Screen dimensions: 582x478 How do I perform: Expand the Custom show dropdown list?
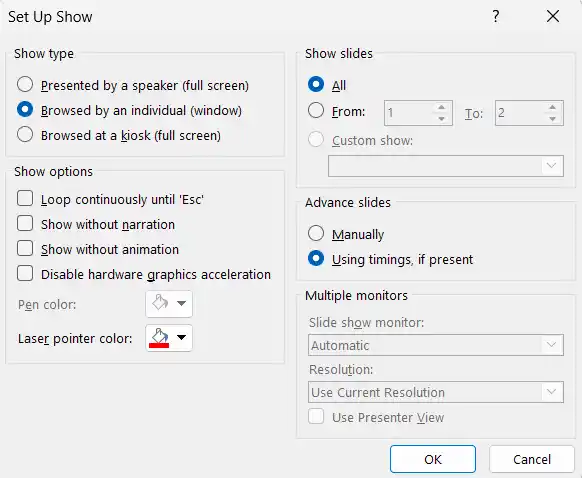pos(446,166)
